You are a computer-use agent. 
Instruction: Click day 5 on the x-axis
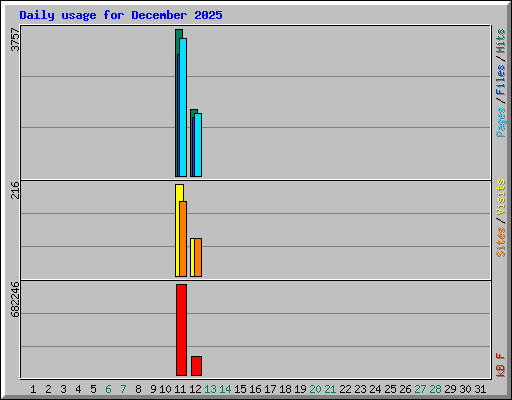[x=93, y=389]
